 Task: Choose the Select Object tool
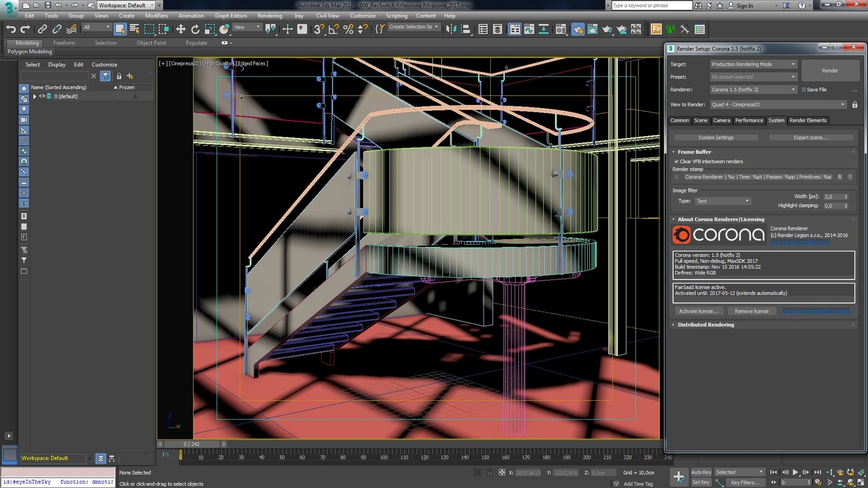tap(120, 29)
